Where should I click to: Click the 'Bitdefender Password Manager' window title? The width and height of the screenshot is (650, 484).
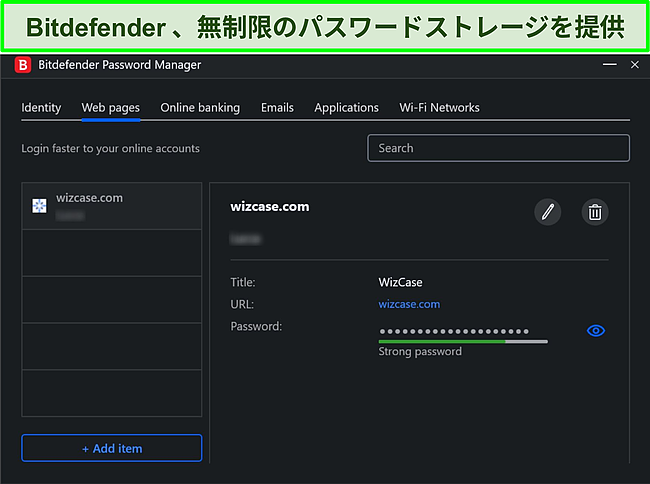click(x=119, y=65)
